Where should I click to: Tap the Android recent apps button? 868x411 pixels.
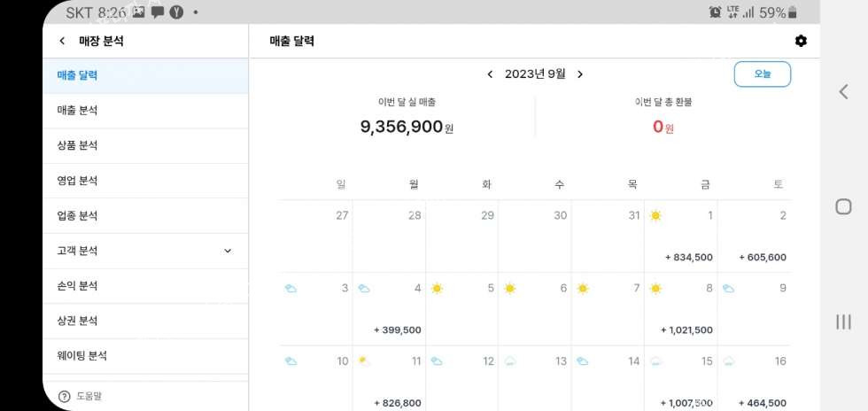(x=843, y=322)
